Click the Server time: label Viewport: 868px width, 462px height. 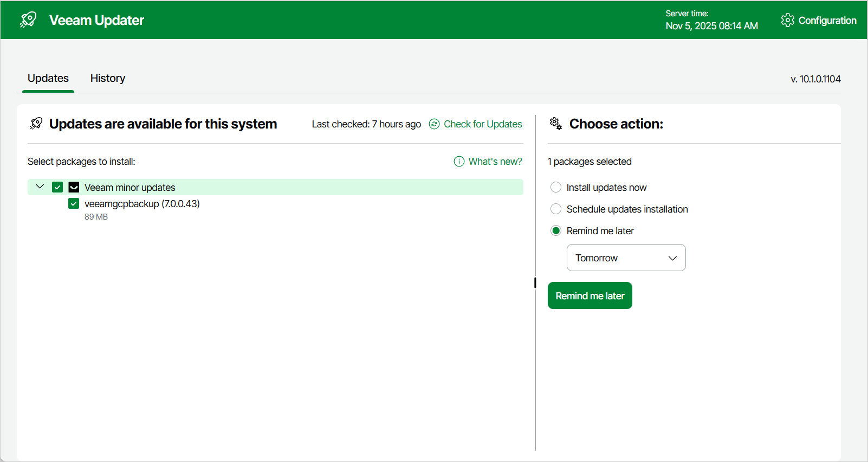[x=687, y=14]
